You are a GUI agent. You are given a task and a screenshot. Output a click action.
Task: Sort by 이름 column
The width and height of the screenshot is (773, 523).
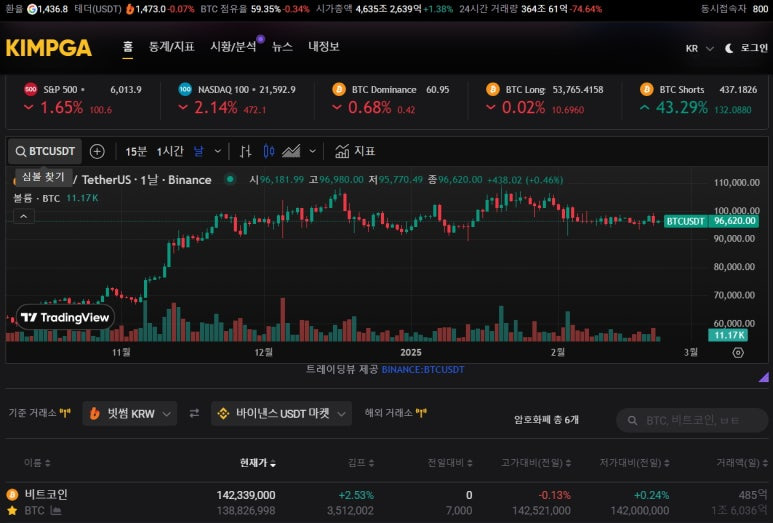click(37, 463)
